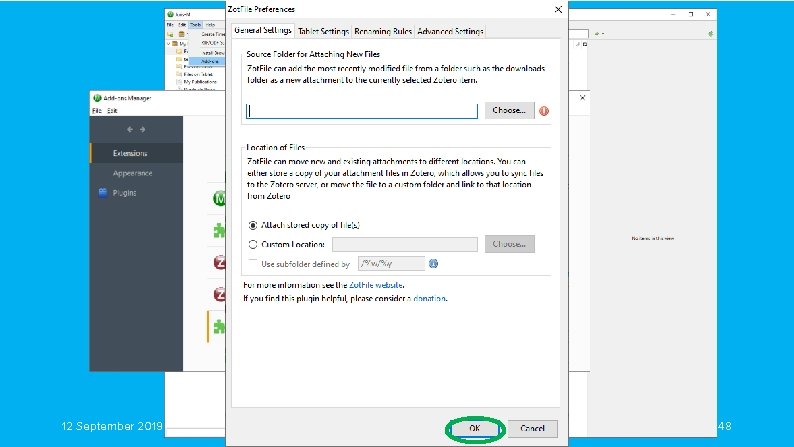Click the Juris-M logo in the main window title
This screenshot has height=447, width=794.
(171, 14)
